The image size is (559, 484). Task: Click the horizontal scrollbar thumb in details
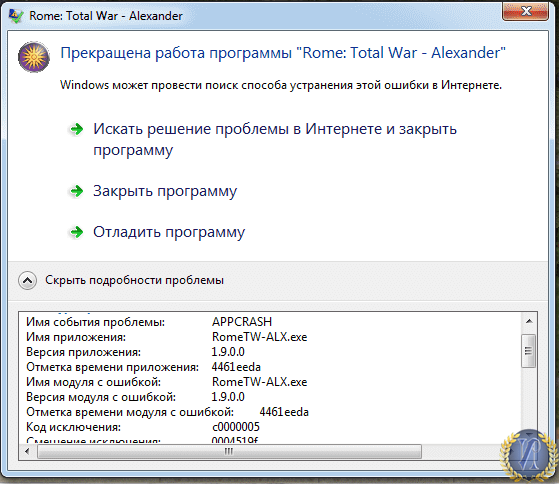(x=229, y=452)
